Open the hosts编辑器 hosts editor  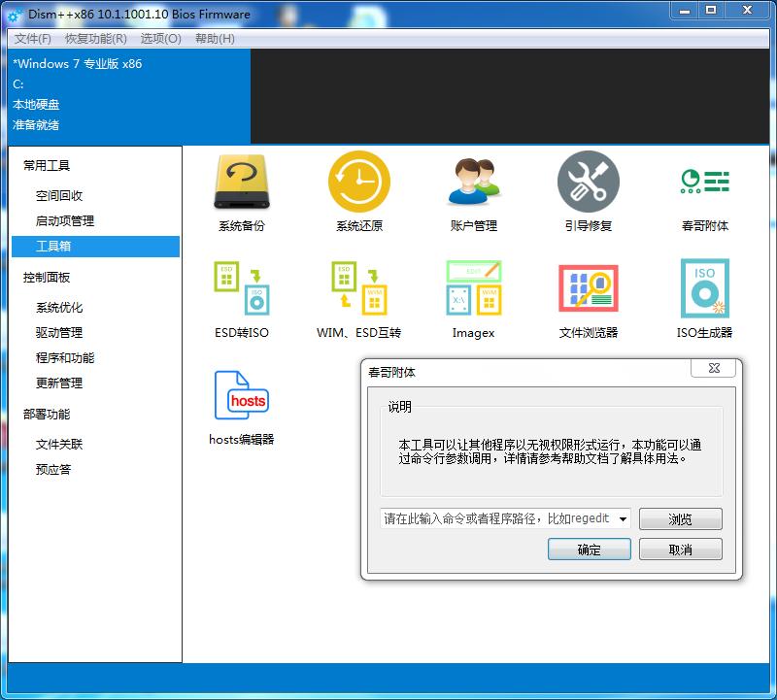point(240,398)
